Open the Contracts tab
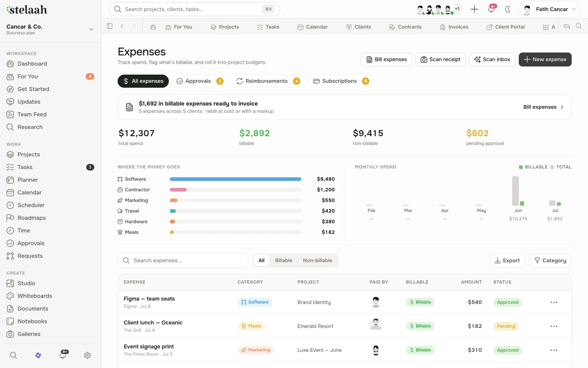The height and width of the screenshot is (368, 588). coord(405,27)
